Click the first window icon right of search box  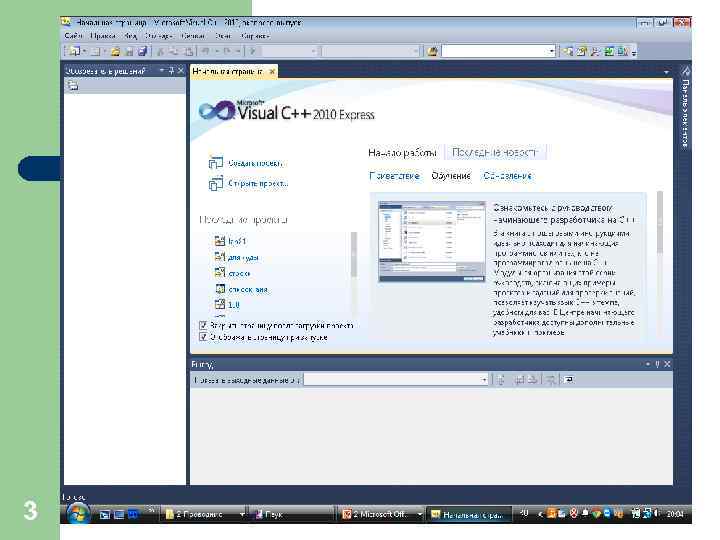(568, 51)
